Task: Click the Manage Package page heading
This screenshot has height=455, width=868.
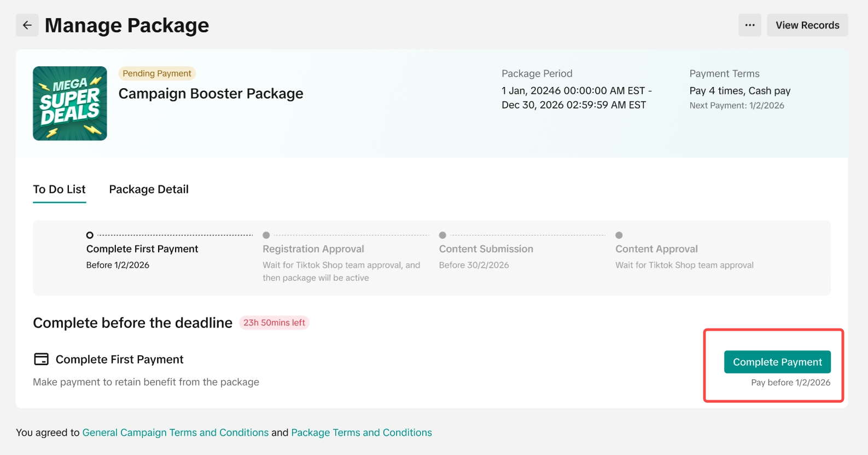Action: (127, 26)
